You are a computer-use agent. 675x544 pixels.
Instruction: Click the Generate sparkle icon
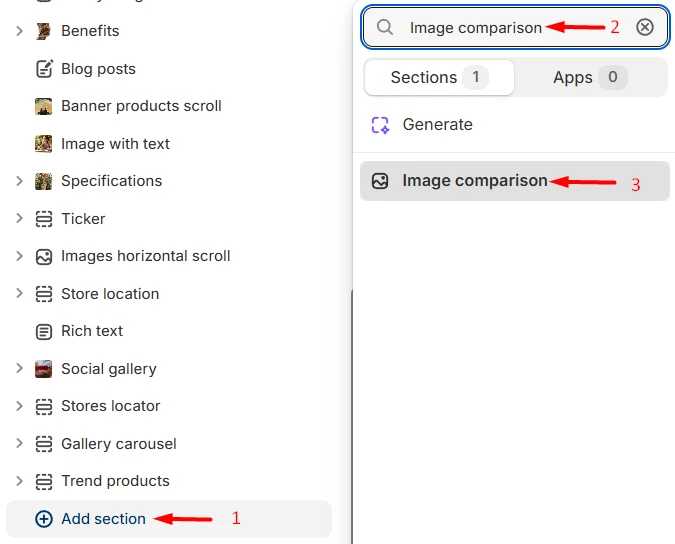pos(380,125)
